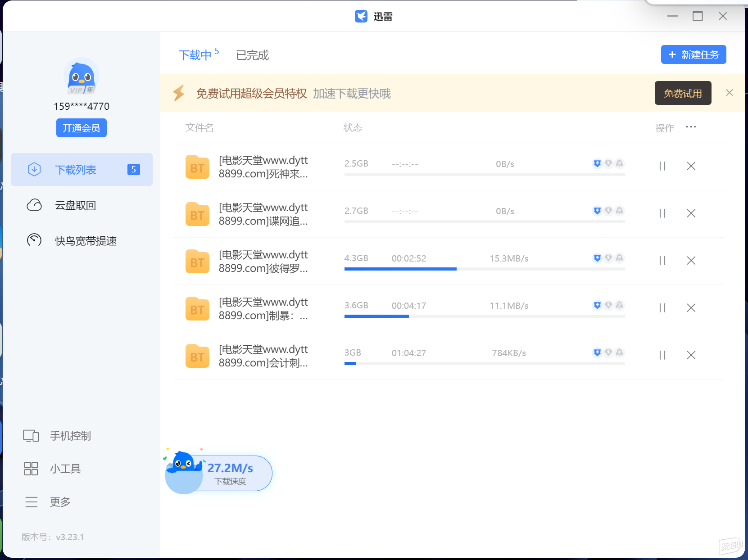Click blue shield acceleration icon on 2.7GB task

(597, 211)
